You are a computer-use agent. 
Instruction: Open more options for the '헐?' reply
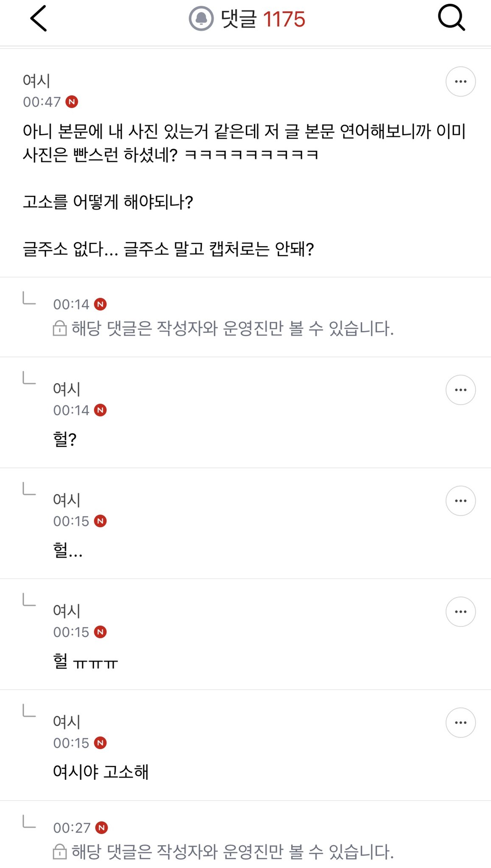tap(460, 390)
